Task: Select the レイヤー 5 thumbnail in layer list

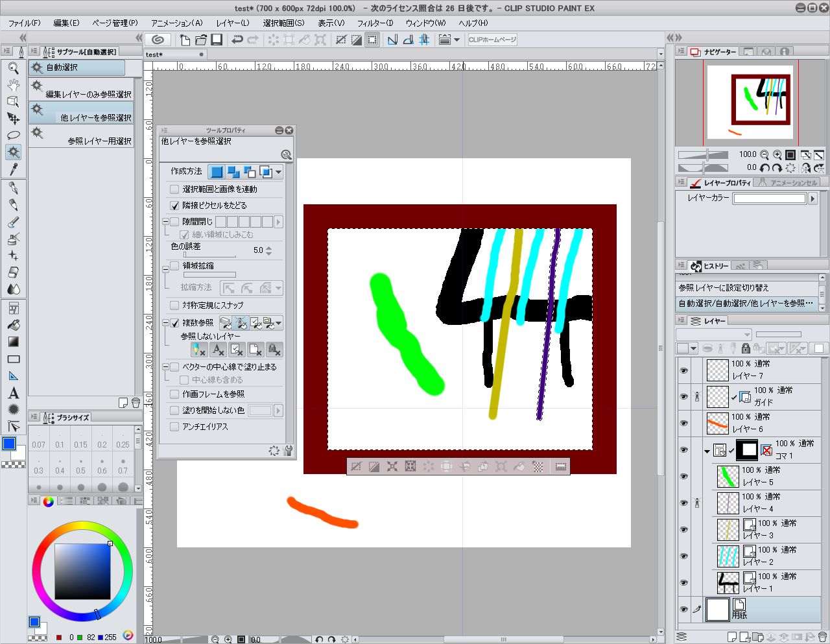Action: point(728,477)
